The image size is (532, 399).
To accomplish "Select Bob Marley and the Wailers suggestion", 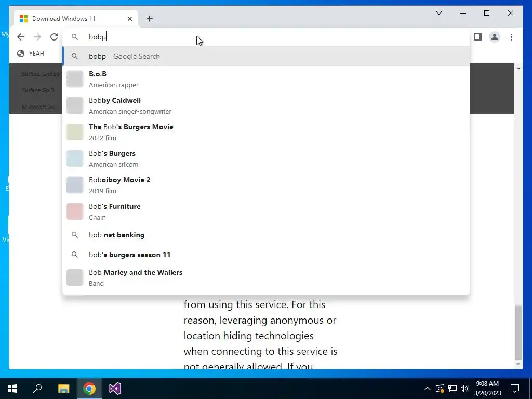I will (x=267, y=277).
